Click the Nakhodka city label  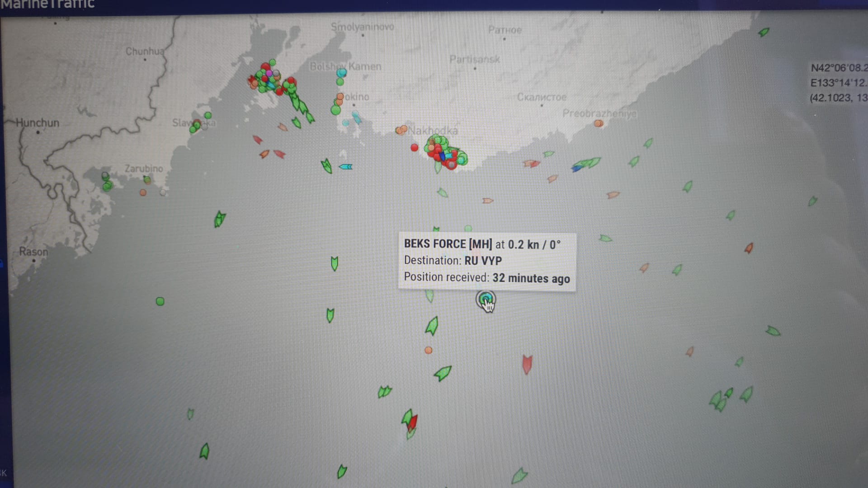[x=433, y=131]
